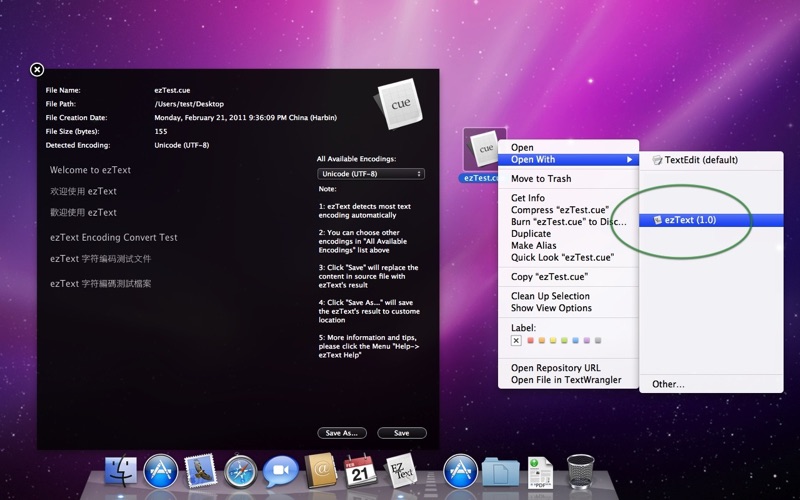Viewport: 800px width, 500px height.
Task: Click the simplified Chinese line 欢迎使用 ezText
Action: pos(83,192)
